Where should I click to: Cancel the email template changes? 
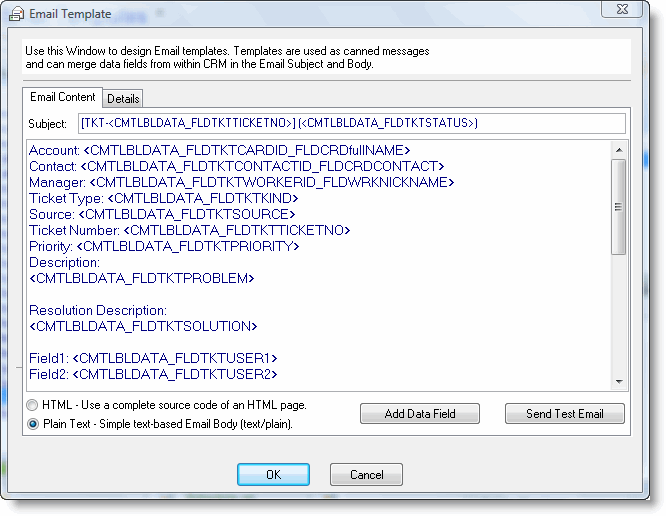pos(366,474)
